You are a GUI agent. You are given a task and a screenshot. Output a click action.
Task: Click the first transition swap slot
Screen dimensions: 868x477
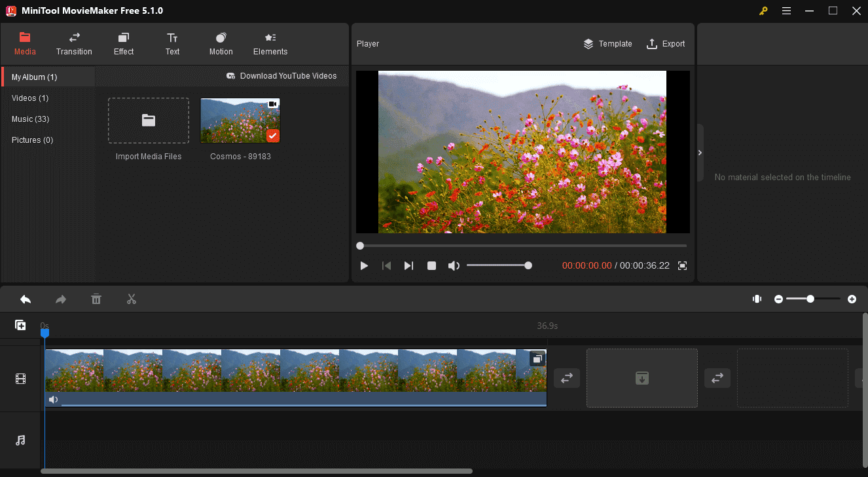point(567,378)
